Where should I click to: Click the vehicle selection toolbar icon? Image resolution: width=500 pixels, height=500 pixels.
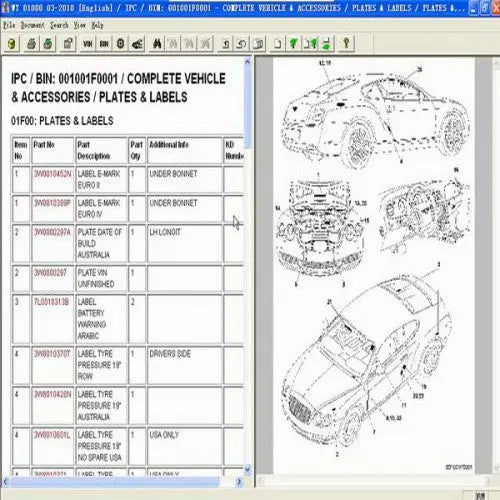point(137,44)
